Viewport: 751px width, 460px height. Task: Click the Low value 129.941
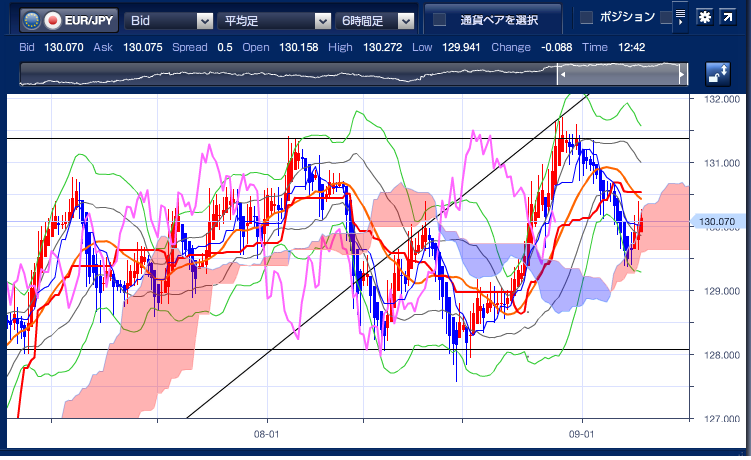tap(461, 47)
